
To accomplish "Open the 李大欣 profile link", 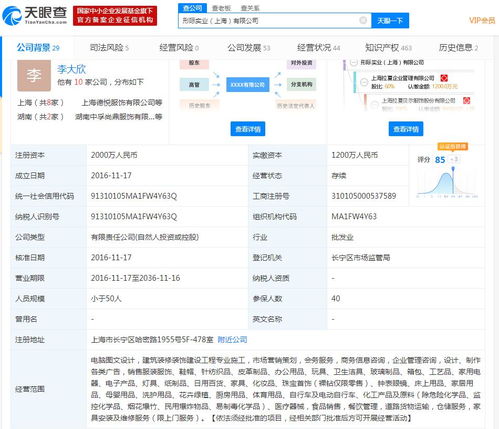I will point(71,69).
